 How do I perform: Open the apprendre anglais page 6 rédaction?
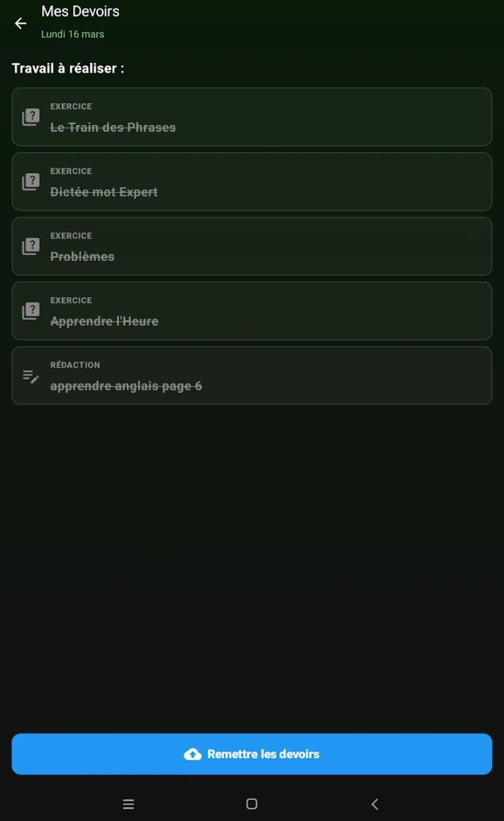[252, 375]
